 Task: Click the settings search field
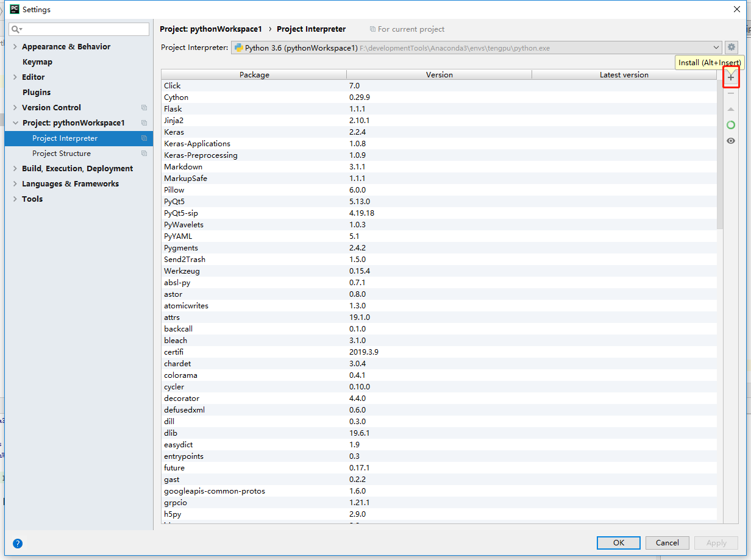point(79,29)
